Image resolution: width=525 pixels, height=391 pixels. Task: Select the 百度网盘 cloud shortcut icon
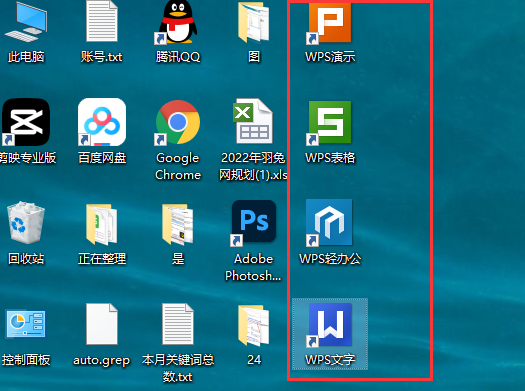tap(102, 122)
